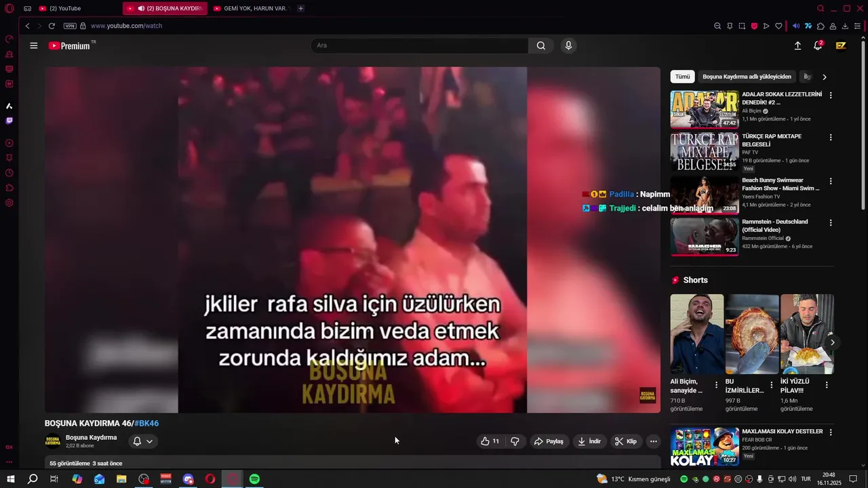This screenshot has width=868, height=488.
Task: Open Twitch in Opera sidebar
Action: point(9,121)
